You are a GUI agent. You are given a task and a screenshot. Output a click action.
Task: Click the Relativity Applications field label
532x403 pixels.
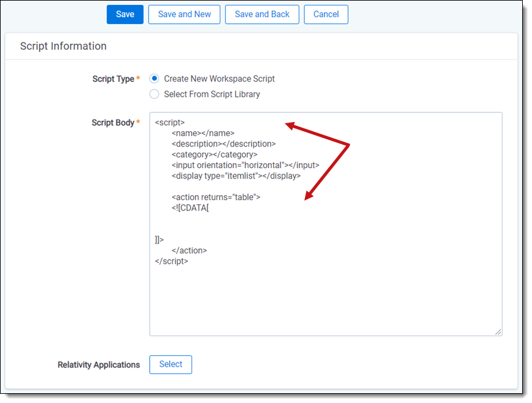(x=99, y=365)
